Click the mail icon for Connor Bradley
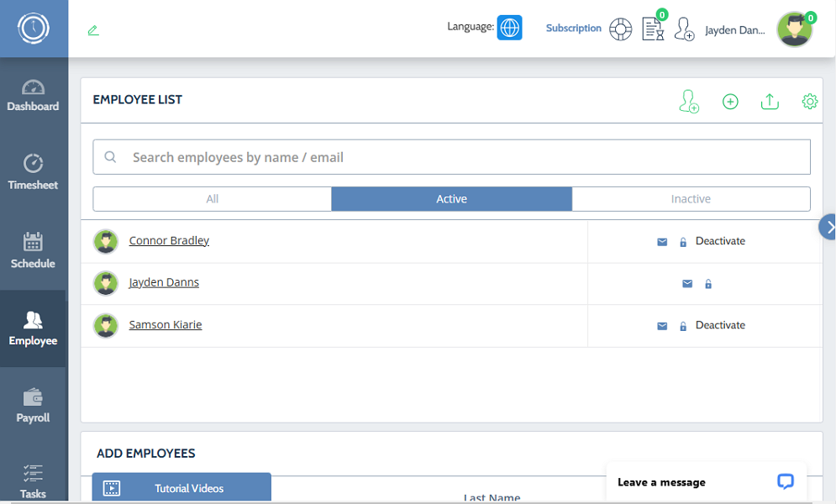 [x=662, y=242]
